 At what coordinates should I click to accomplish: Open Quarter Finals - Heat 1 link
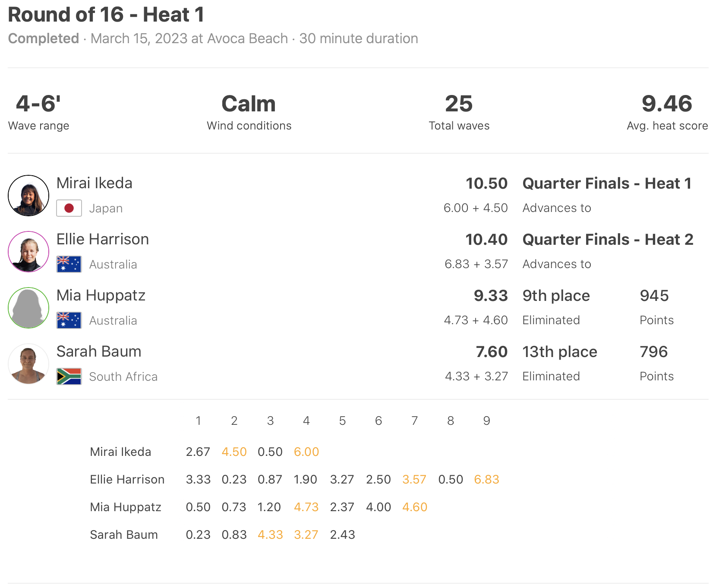[607, 183]
